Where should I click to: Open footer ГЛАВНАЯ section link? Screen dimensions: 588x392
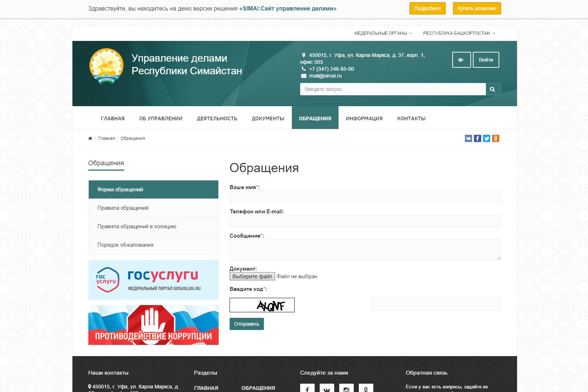tap(206, 388)
